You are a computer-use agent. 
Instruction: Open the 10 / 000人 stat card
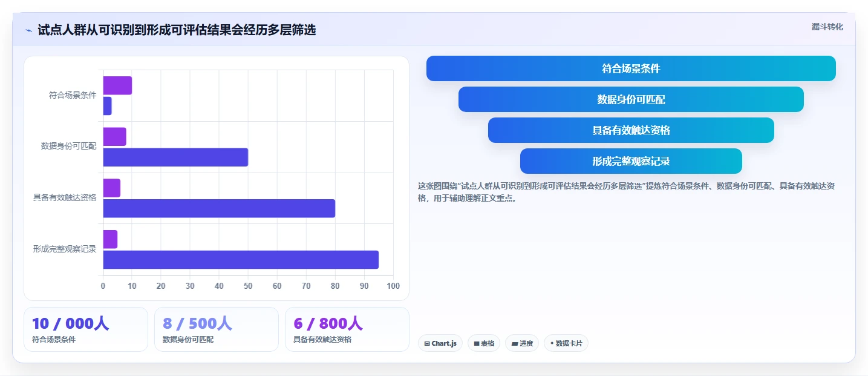[x=86, y=329]
